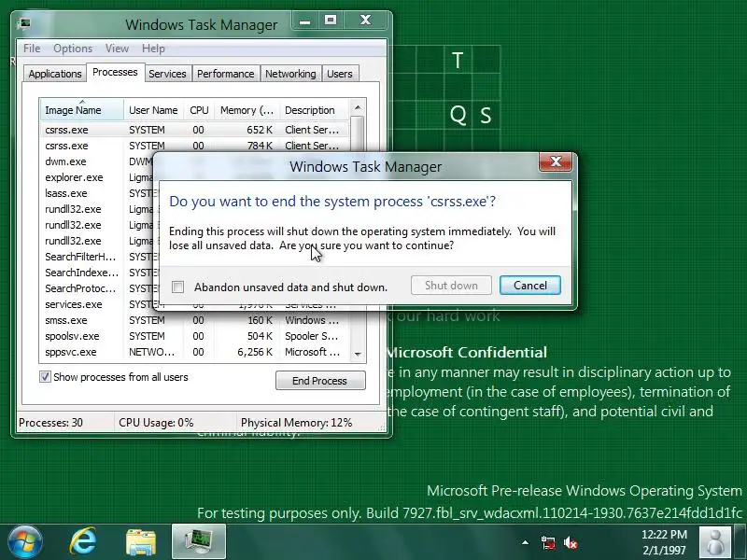Image resolution: width=747 pixels, height=560 pixels.
Task: Switch to the Applications tab
Action: [x=55, y=74]
